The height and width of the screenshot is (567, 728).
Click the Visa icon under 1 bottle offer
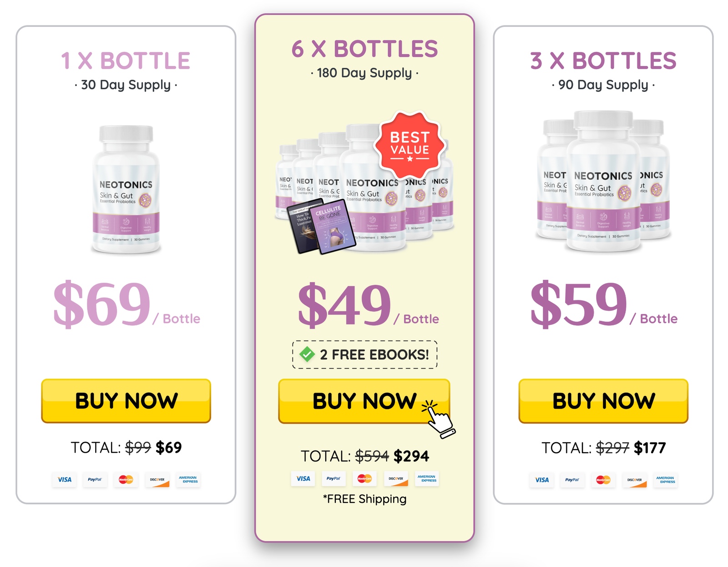tap(65, 480)
